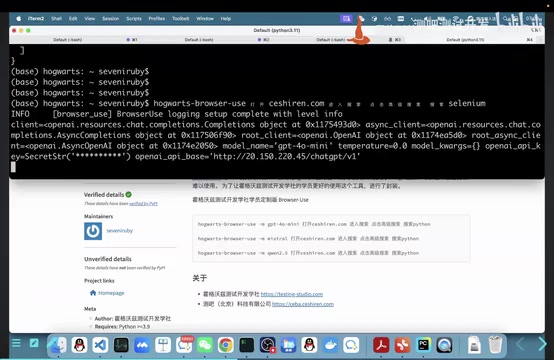The image size is (554, 360).
Task: Open Finder from the dock
Action: click(x=58, y=344)
